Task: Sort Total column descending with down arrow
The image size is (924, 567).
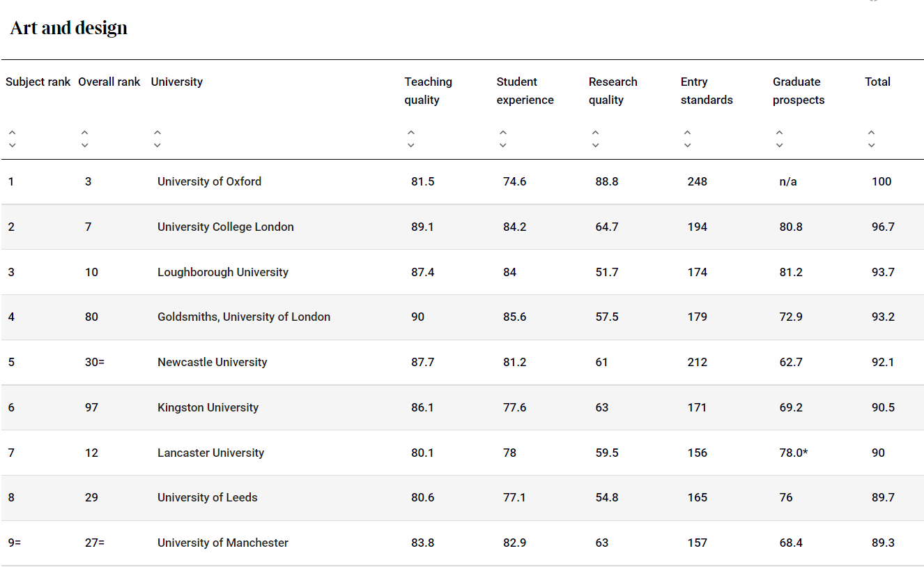Action: [x=871, y=145]
